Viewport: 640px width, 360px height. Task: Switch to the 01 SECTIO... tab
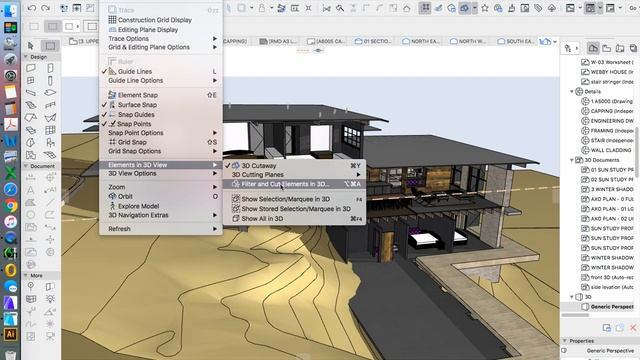click(x=373, y=41)
